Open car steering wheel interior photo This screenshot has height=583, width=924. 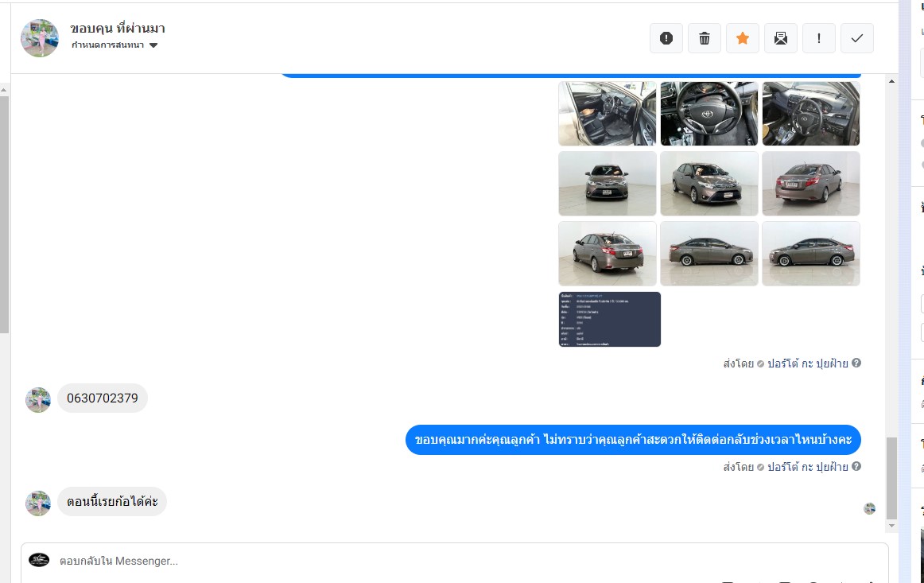pyautogui.click(x=709, y=114)
